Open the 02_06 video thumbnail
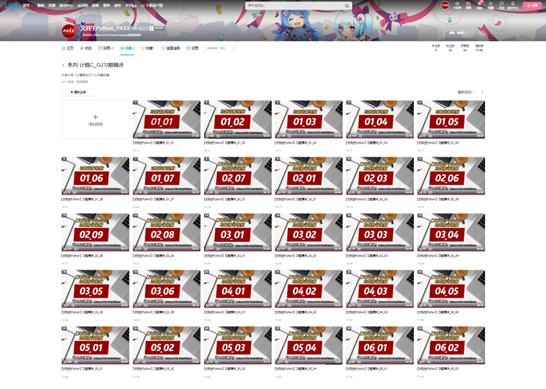 tap(451, 176)
